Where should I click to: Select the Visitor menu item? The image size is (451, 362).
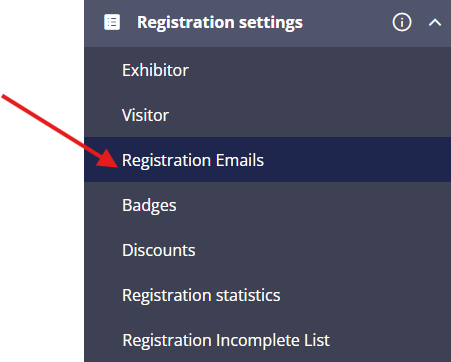[x=268, y=115]
